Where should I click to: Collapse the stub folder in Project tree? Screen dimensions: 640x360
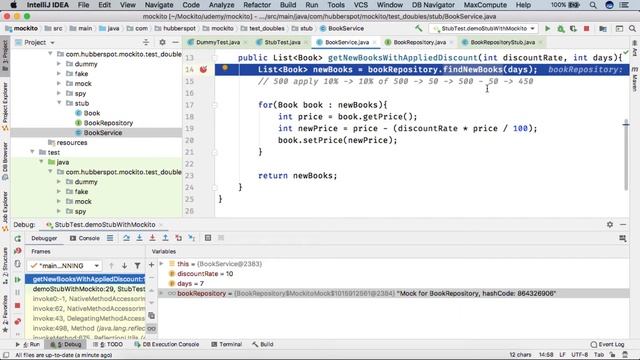(60, 103)
